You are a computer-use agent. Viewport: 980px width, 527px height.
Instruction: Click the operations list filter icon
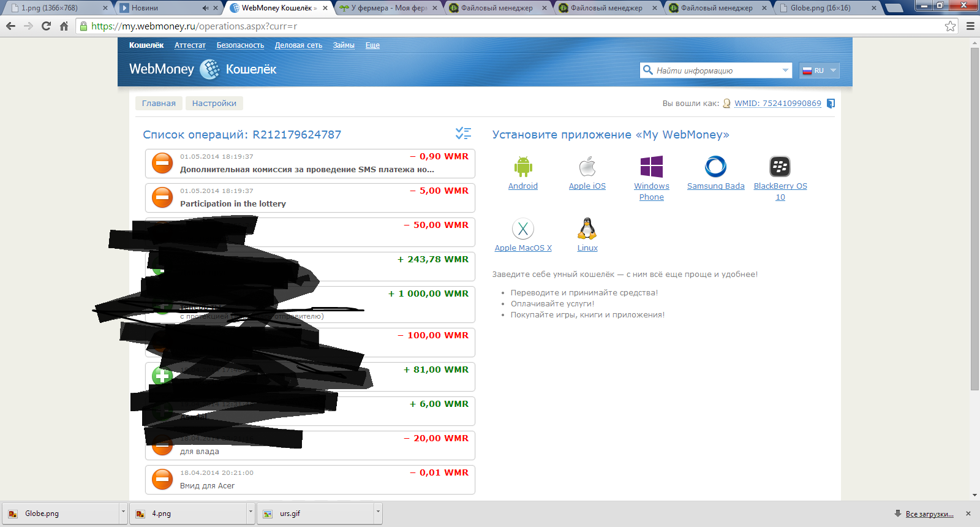point(463,134)
